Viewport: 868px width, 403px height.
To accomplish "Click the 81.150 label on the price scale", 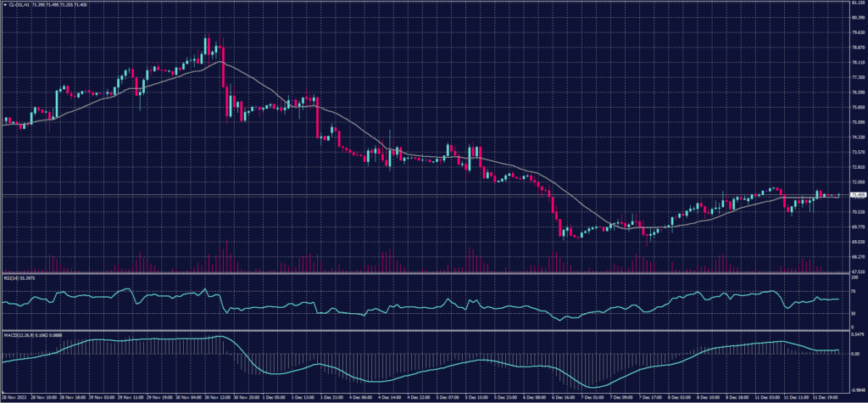I will 856,3.
